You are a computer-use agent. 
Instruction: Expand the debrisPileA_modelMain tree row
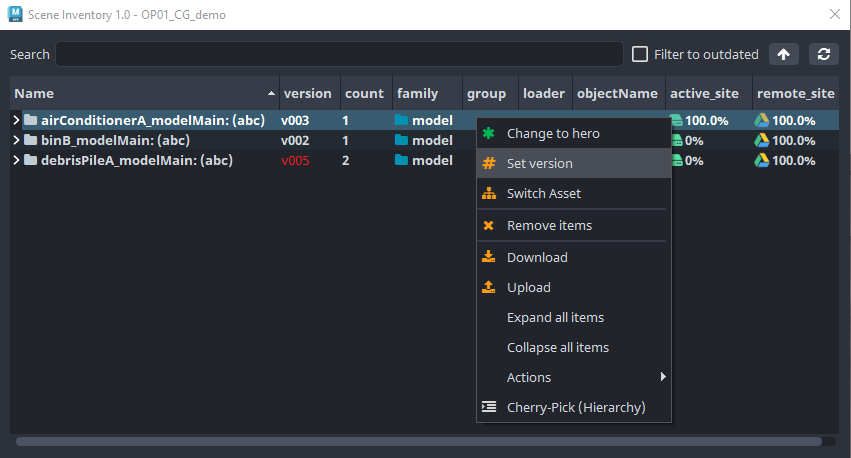16,160
